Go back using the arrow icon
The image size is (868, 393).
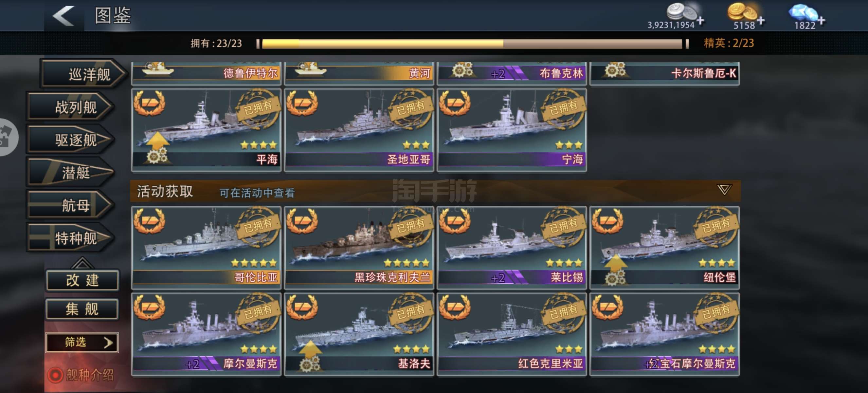point(63,15)
